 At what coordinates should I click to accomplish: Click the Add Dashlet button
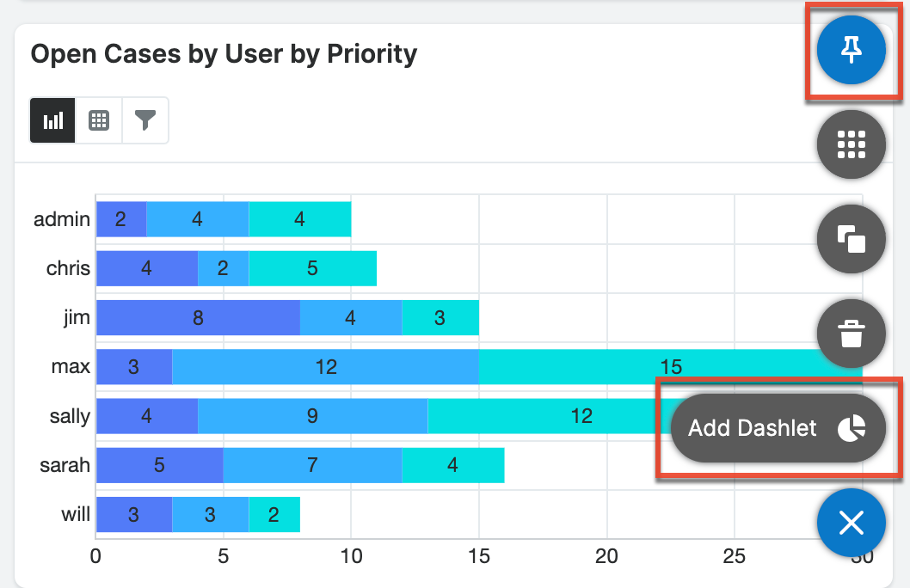tap(778, 428)
